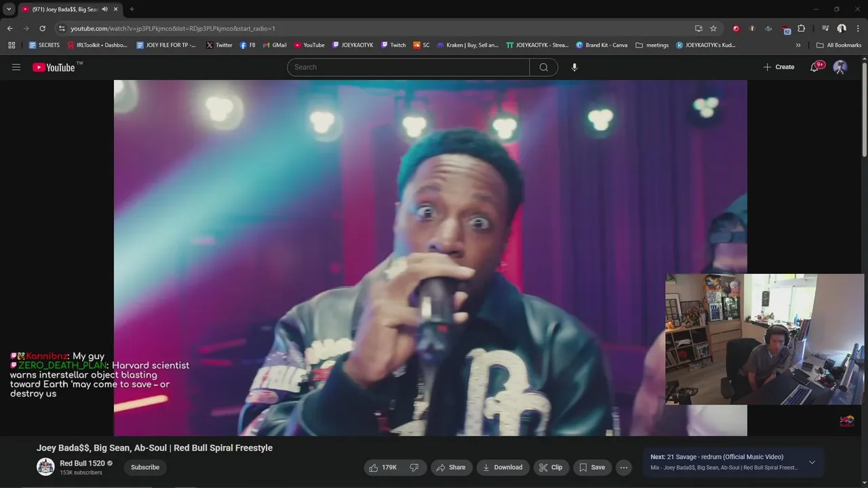View site information icon in address bar
868x488 pixels.
tap(62, 28)
